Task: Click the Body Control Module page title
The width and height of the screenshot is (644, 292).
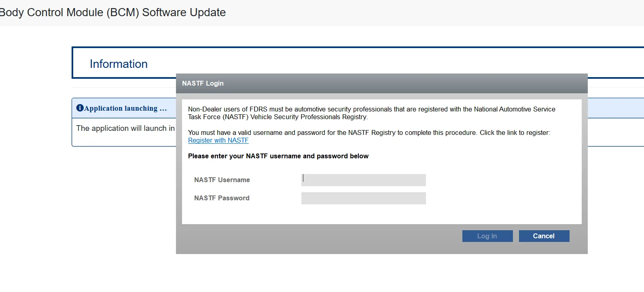Action: click(x=113, y=13)
